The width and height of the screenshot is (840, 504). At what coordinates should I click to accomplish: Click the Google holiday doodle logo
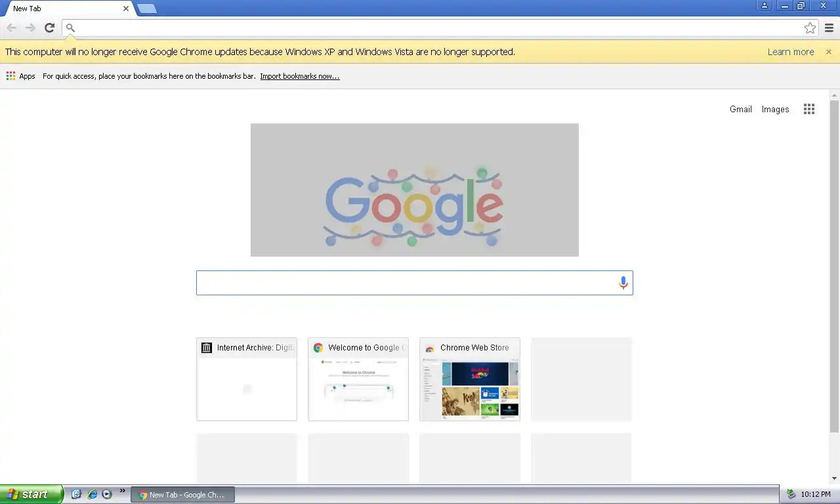pos(415,190)
